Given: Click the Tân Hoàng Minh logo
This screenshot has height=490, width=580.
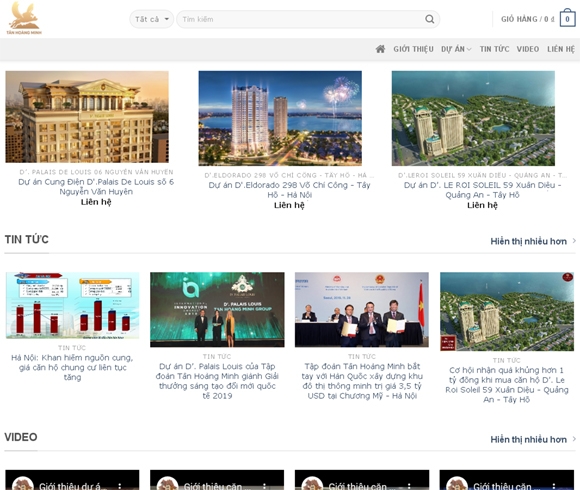Looking at the screenshot, I should point(24,18).
